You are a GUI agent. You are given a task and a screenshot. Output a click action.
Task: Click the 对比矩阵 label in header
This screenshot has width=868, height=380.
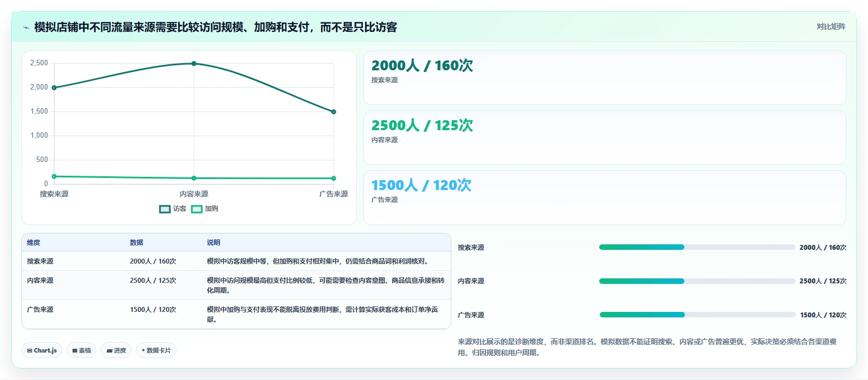click(x=831, y=26)
